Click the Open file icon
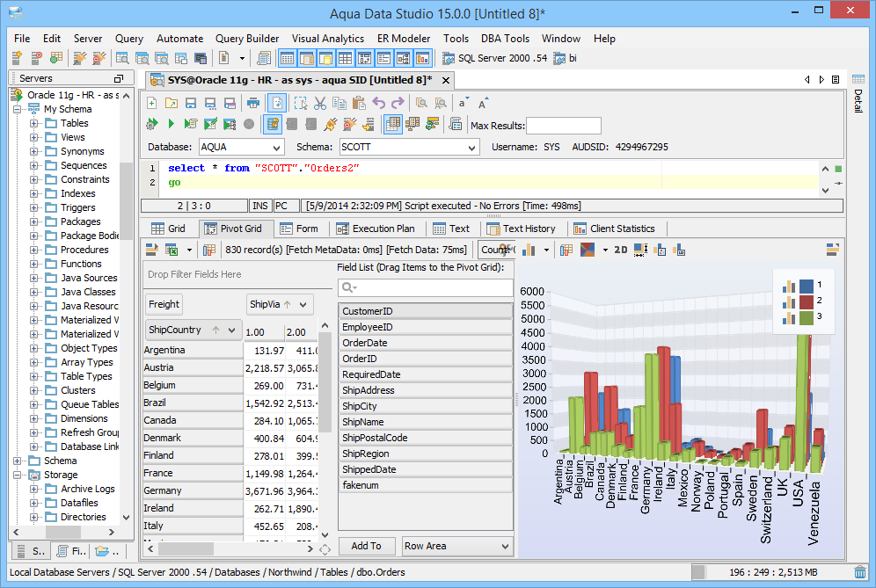This screenshot has height=588, width=876. (x=171, y=103)
